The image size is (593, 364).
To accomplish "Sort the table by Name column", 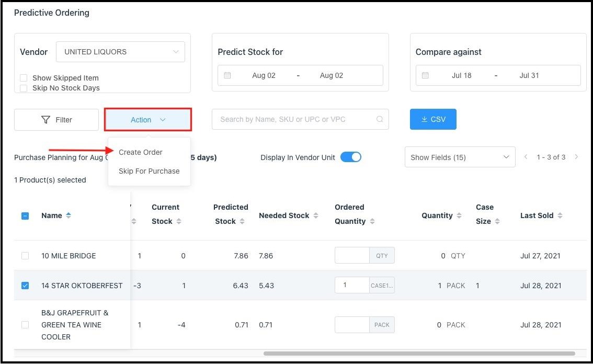I will [69, 215].
